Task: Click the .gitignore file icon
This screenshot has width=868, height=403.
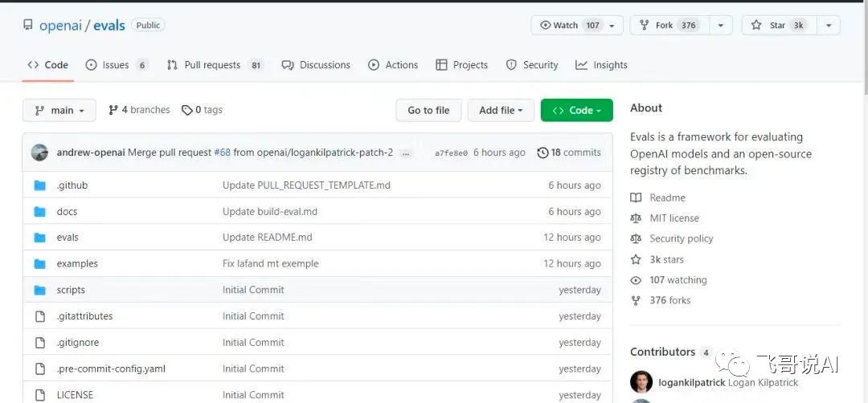Action: (x=40, y=343)
